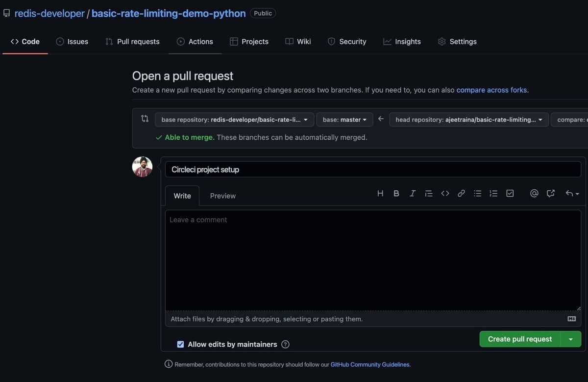588x382 pixels.
Task: Insert a numbered list in the comment
Action: pyautogui.click(x=493, y=193)
